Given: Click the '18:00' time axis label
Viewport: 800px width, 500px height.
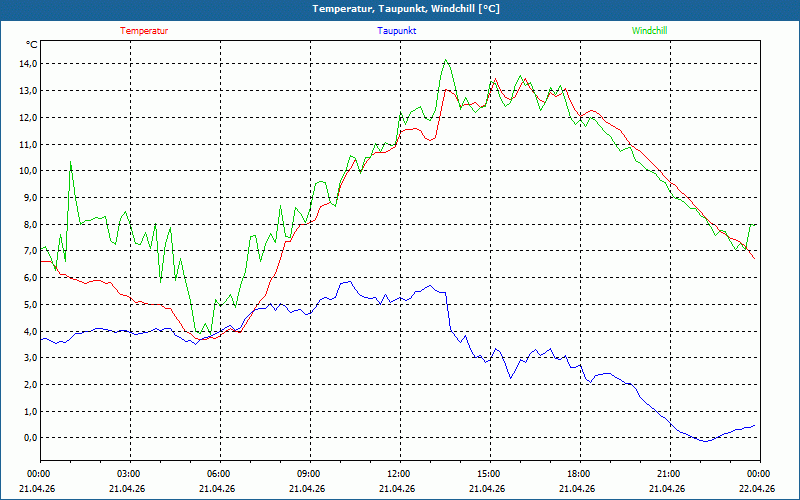Looking at the screenshot, I should click(x=579, y=474).
